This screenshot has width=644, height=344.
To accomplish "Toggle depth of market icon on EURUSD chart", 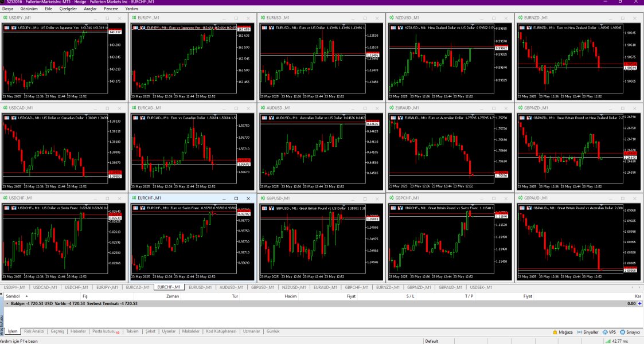I will (271, 28).
